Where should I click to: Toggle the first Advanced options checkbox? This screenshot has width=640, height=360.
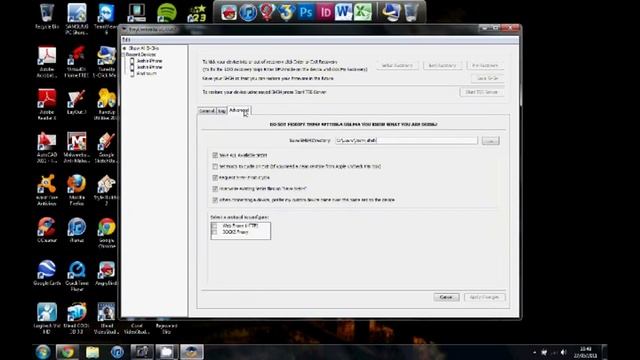215,155
